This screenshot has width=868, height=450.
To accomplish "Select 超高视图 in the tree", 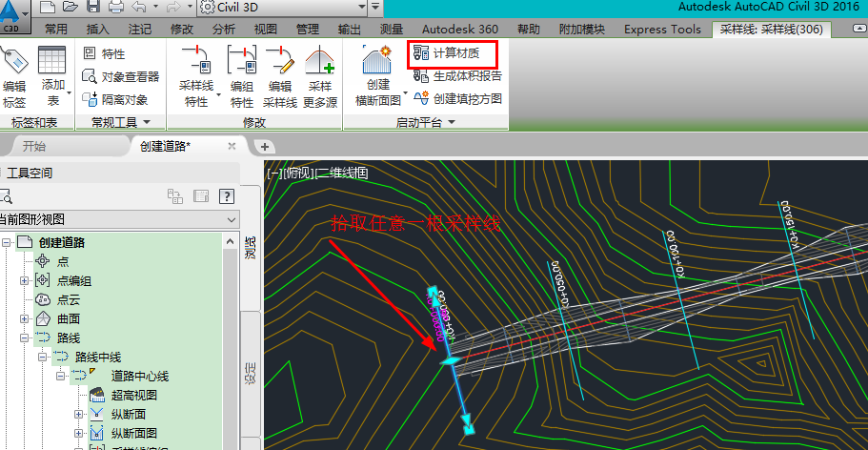I will [134, 395].
